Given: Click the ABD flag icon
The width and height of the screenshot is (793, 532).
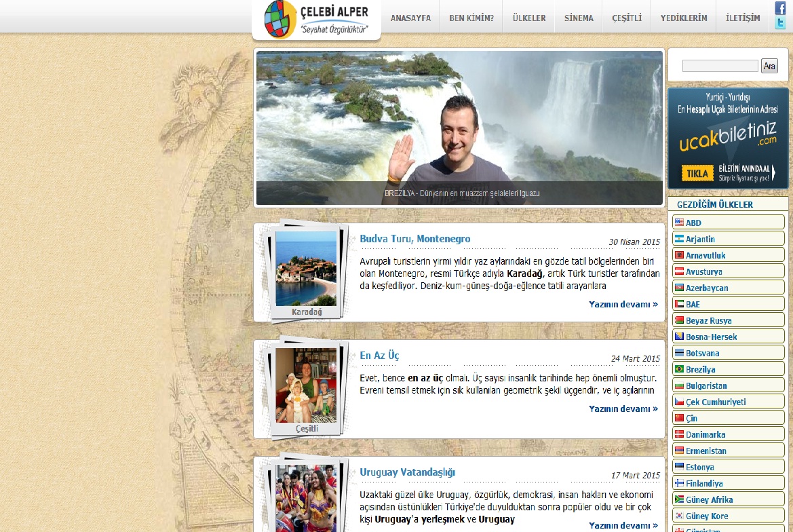Looking at the screenshot, I should [679, 223].
